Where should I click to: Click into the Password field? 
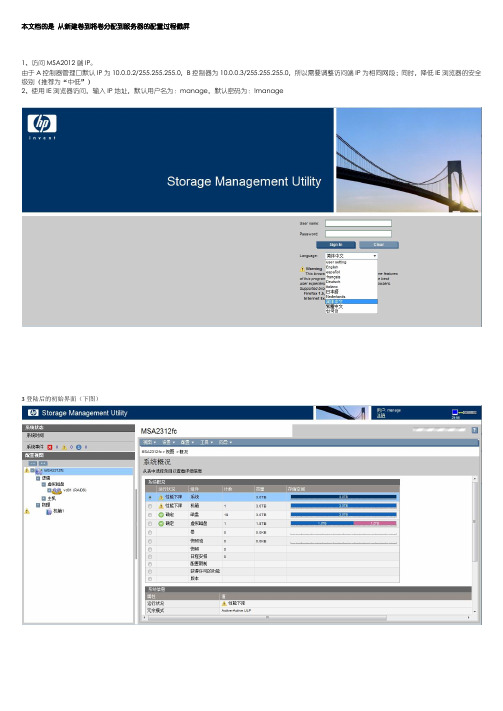(x=358, y=234)
